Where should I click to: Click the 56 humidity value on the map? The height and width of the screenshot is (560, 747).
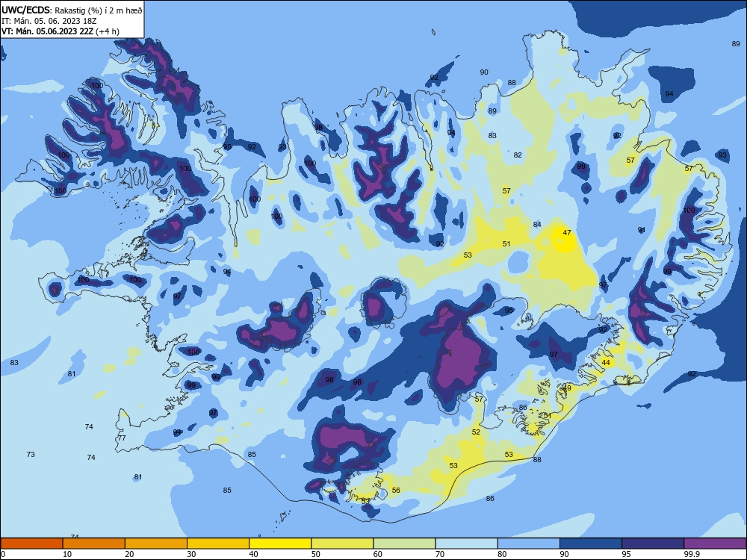point(396,490)
